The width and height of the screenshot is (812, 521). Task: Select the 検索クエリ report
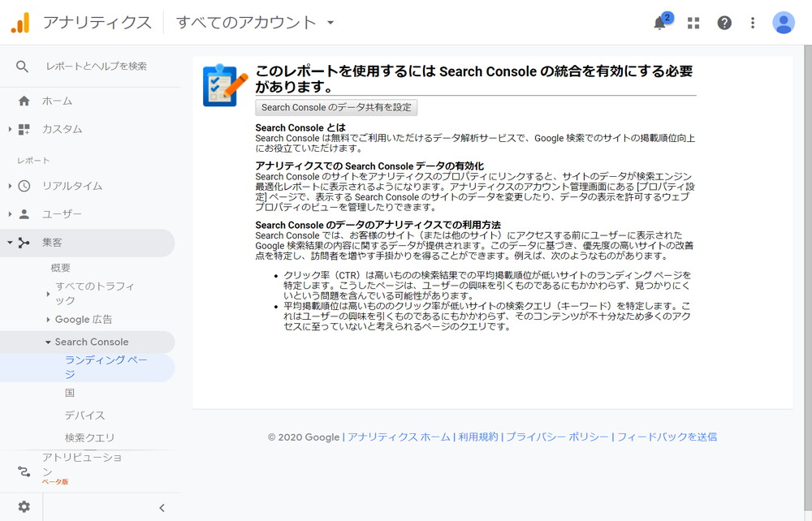pos(89,437)
